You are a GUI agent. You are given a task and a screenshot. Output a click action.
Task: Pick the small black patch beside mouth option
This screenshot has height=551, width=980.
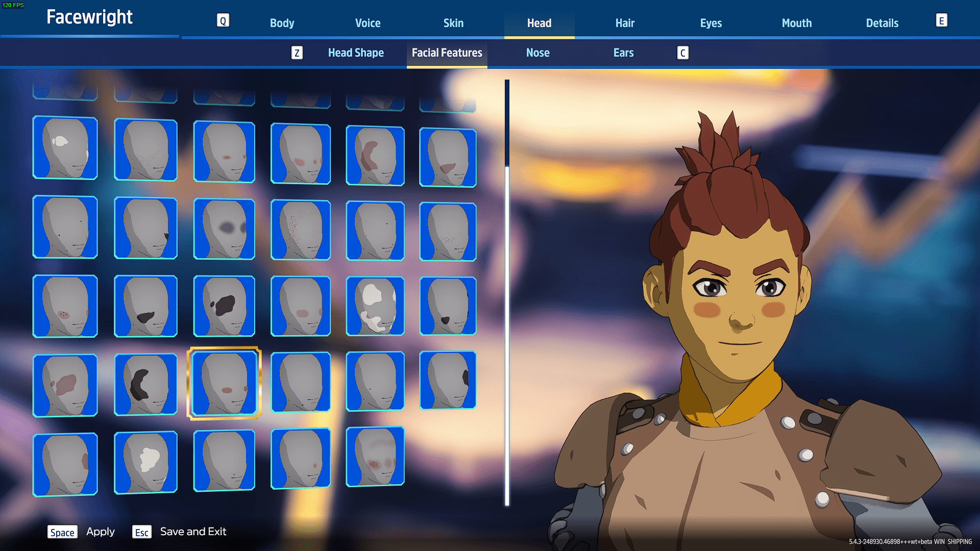448,306
